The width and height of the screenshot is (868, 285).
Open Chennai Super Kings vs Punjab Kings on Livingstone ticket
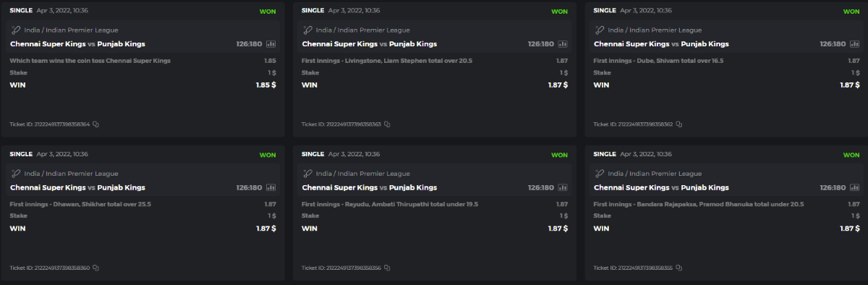(x=369, y=44)
